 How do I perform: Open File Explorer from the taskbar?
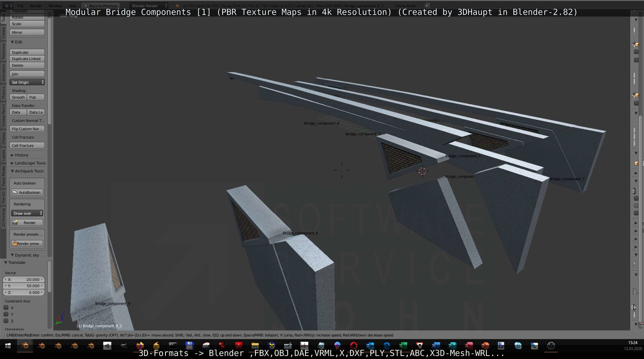pos(255,346)
